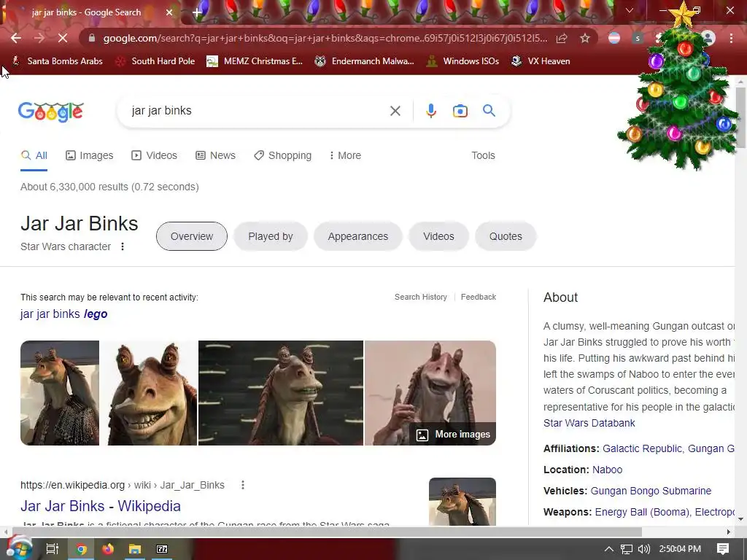Open South Hard Pole bookmark
This screenshot has width=747, height=560.
pyautogui.click(x=155, y=61)
